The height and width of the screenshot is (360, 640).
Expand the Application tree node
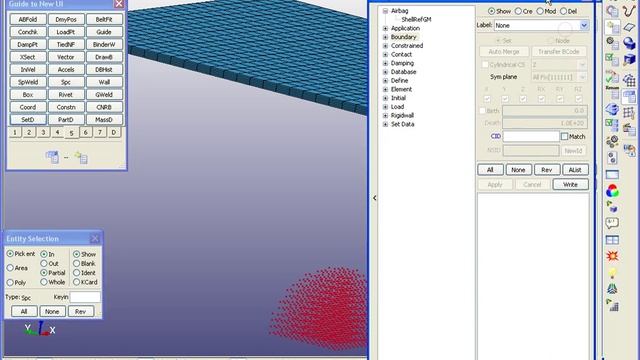point(385,28)
